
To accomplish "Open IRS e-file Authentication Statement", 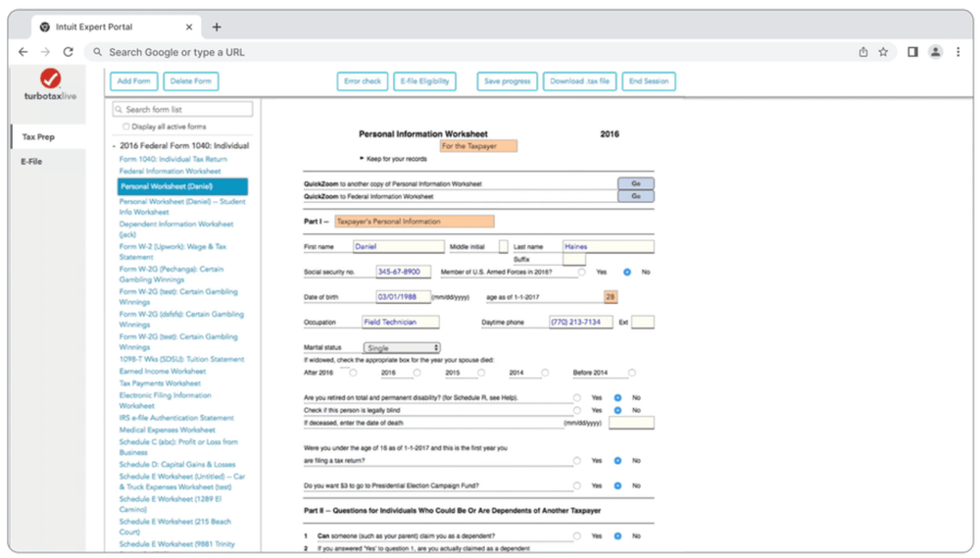I will coord(176,417).
